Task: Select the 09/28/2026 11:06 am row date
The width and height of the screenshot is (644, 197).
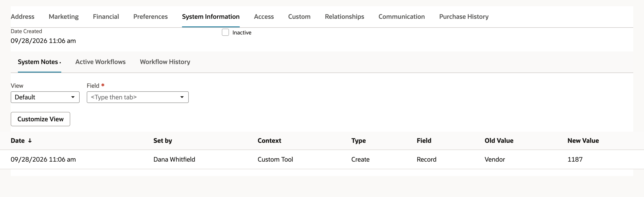Action: coord(43,159)
